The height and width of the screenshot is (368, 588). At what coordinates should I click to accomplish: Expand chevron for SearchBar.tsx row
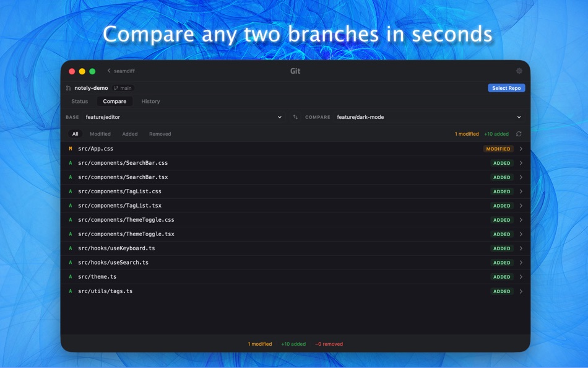point(521,177)
